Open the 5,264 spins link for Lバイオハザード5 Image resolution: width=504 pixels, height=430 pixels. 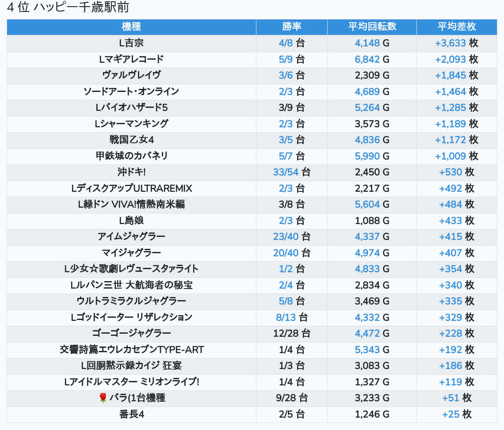[367, 107]
